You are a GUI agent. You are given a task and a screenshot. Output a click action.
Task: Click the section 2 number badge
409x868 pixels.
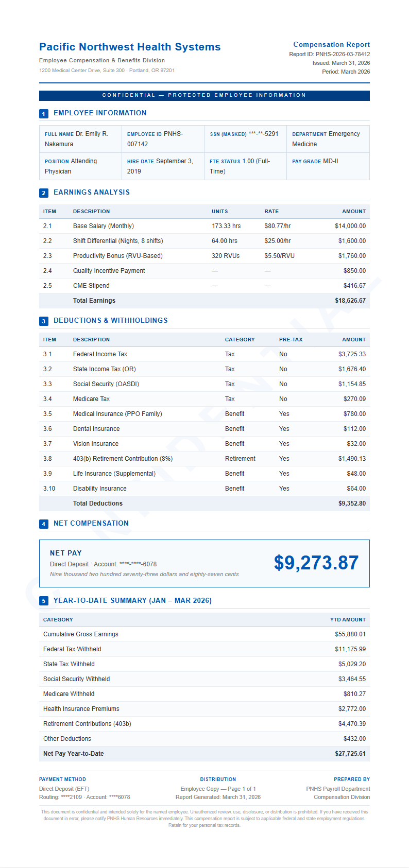[x=44, y=193]
